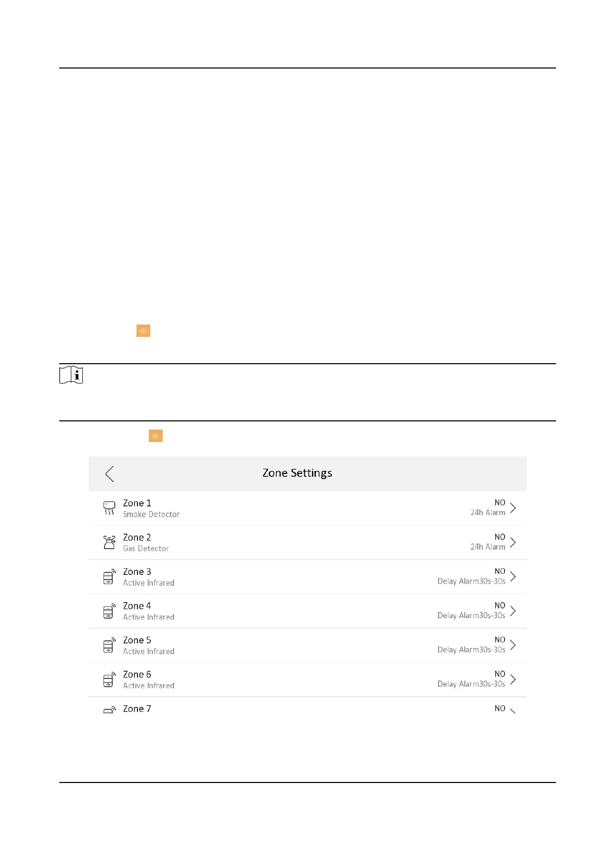Click the Zone 7 detector icon
Image resolution: width=608 pixels, height=868 pixels.
[109, 710]
